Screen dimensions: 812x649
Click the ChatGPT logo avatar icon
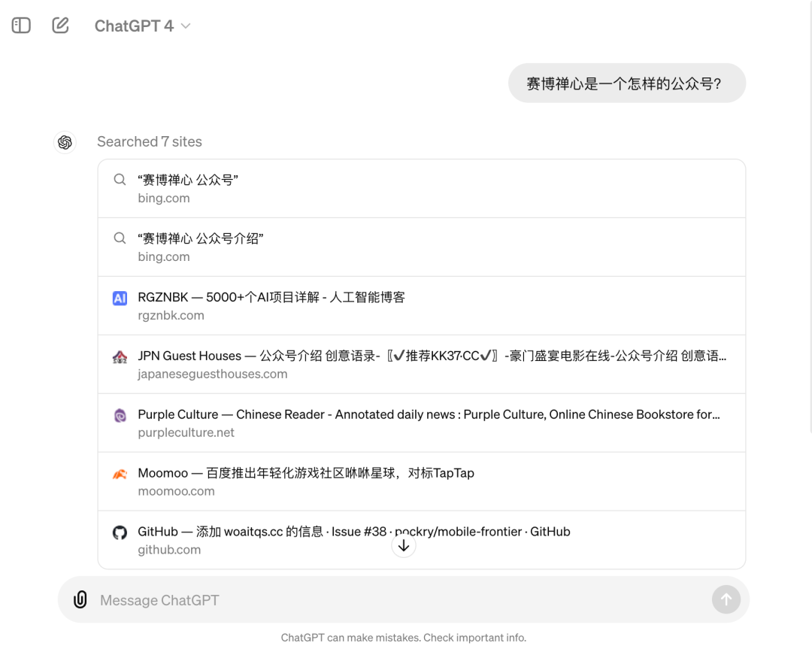(x=65, y=142)
